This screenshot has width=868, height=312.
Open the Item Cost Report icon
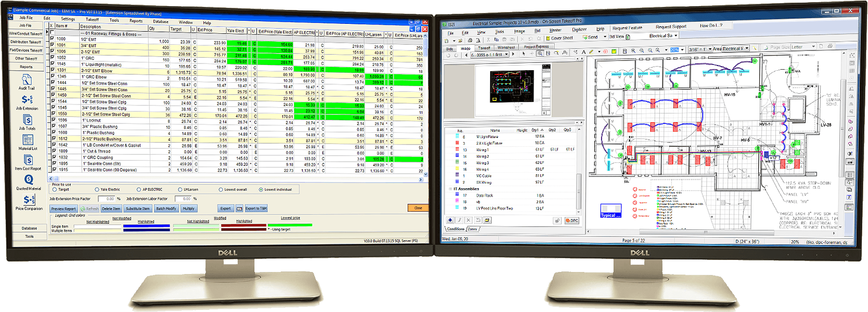pyautogui.click(x=29, y=160)
